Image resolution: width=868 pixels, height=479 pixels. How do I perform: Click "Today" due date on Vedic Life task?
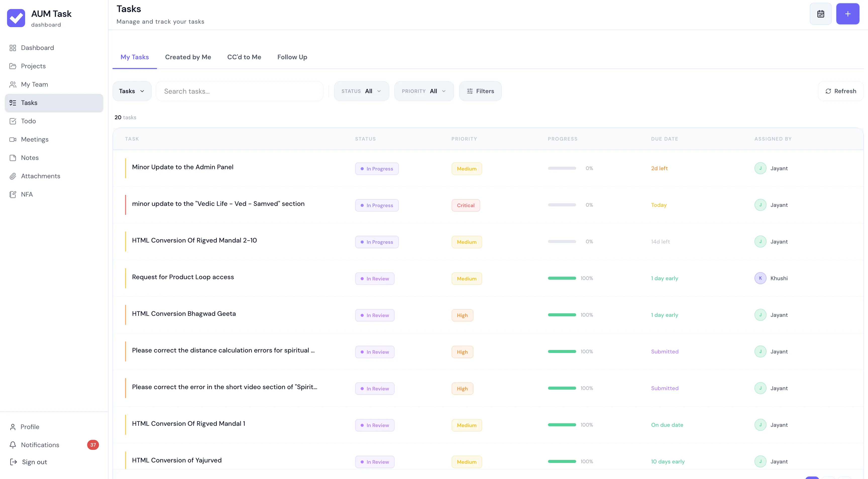659,205
